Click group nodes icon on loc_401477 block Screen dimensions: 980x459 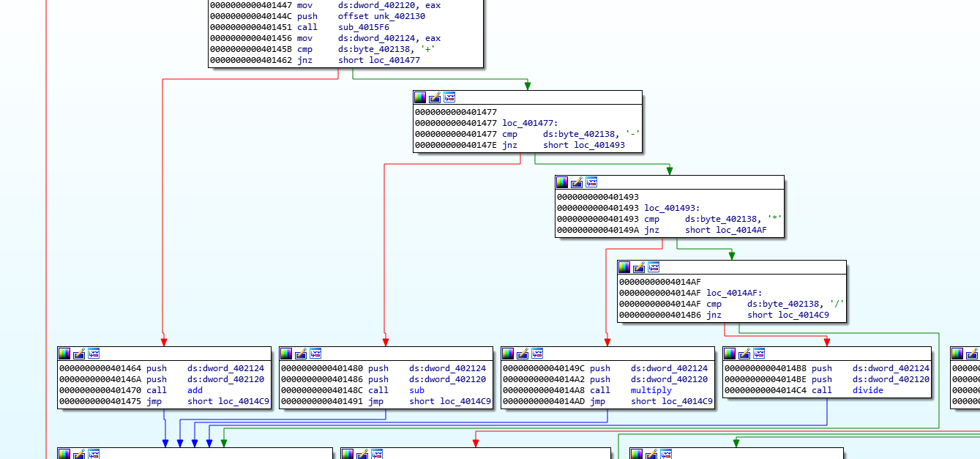[449, 97]
